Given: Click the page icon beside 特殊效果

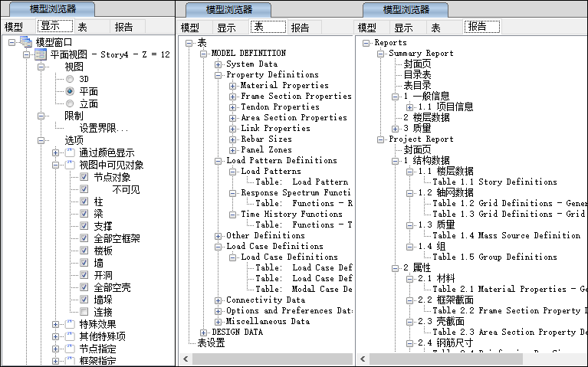Looking at the screenshot, I should (x=71, y=325).
